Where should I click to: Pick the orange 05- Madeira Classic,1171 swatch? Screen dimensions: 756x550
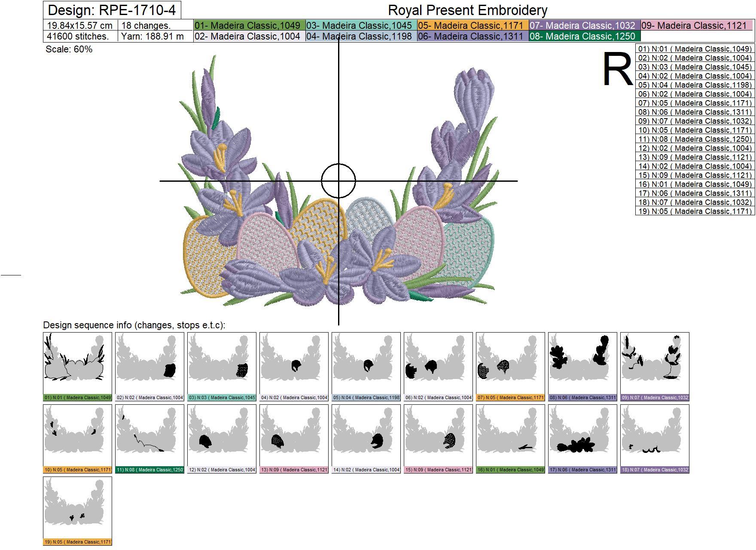pos(472,25)
